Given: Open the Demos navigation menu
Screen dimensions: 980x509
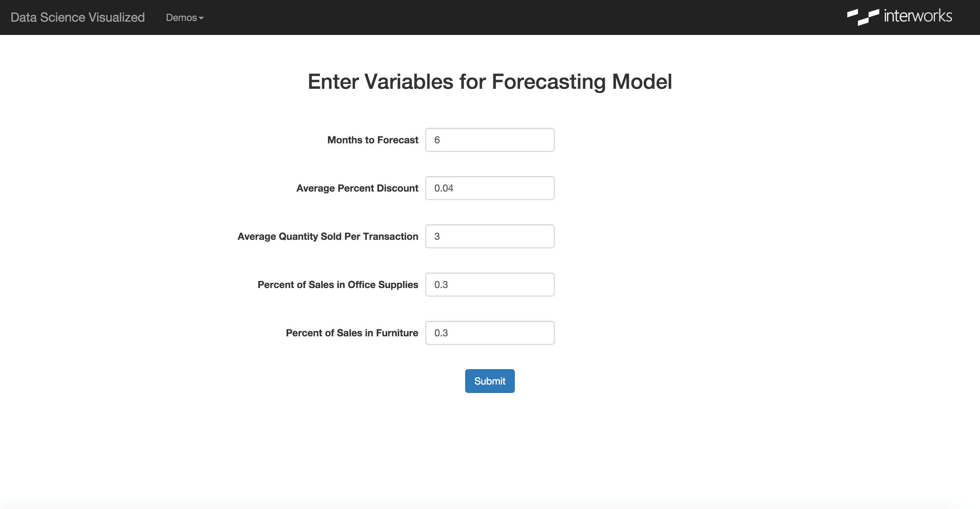Looking at the screenshot, I should pyautogui.click(x=184, y=17).
